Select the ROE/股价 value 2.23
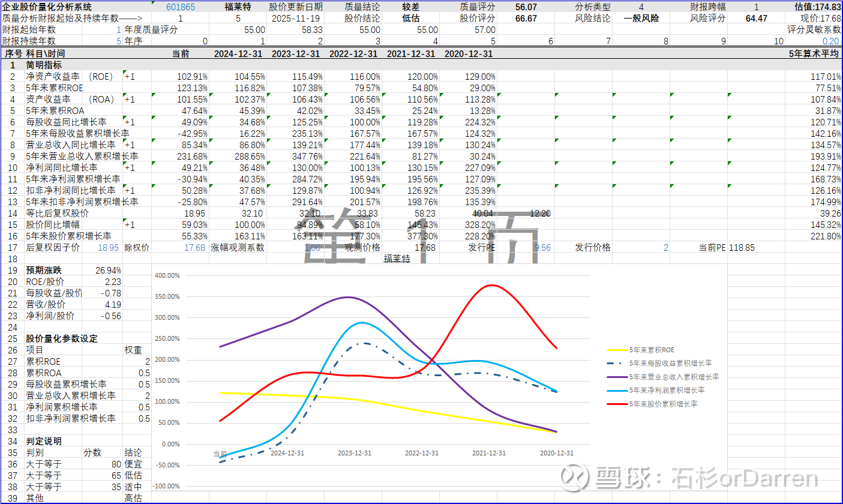 113,281
